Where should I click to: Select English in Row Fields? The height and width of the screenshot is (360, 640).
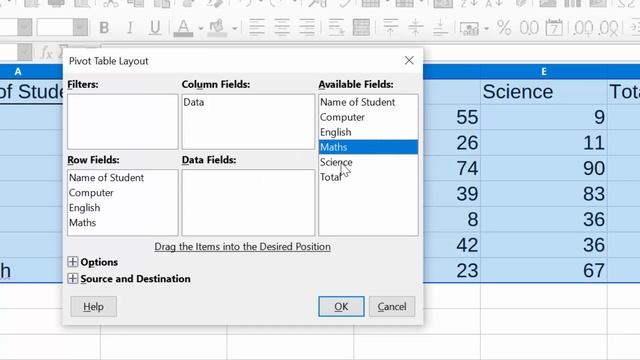(x=122, y=208)
